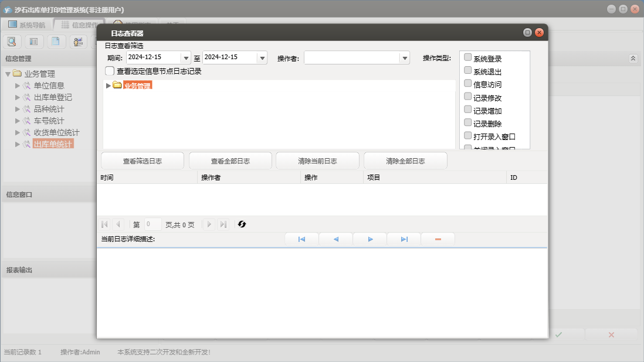
Task: Refresh the log list with the reload icon
Action: pyautogui.click(x=242, y=224)
